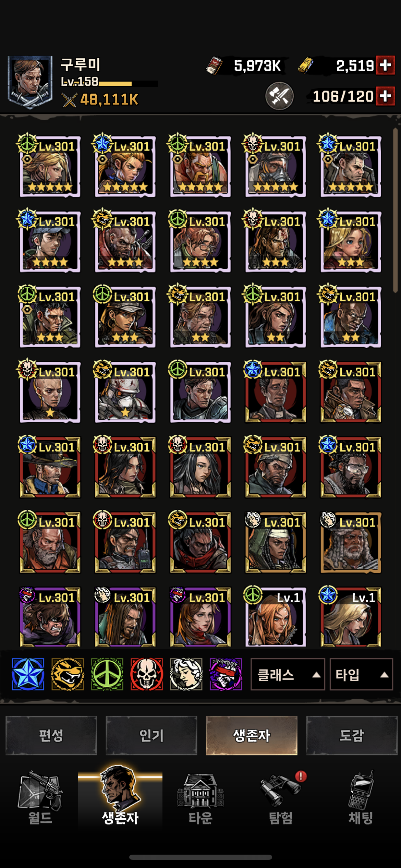Select the purple bandana type filter
This screenshot has height=868, width=401.
(226, 674)
